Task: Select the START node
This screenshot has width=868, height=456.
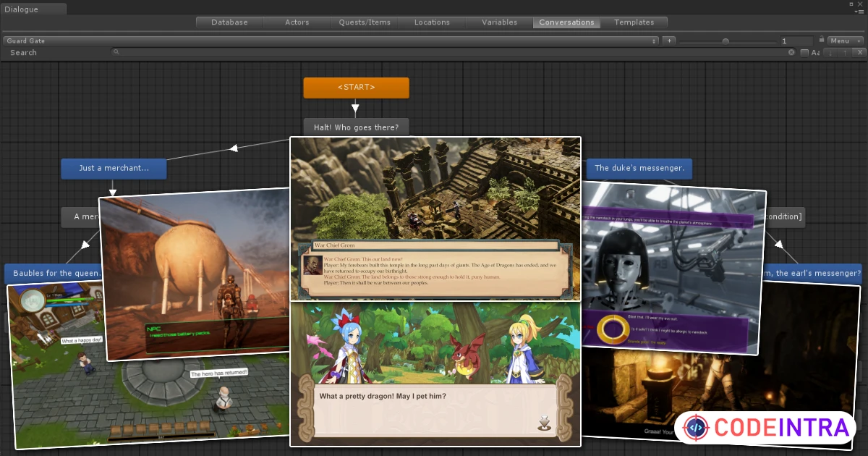Action: pyautogui.click(x=356, y=88)
